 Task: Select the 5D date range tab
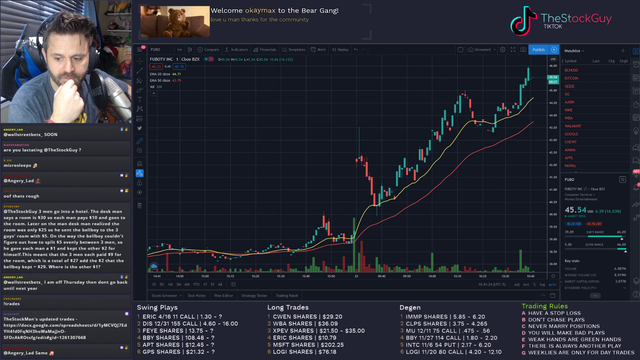point(162,284)
